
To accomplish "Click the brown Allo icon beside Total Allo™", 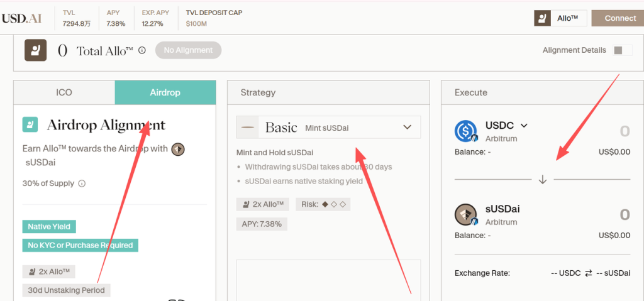I will 35,50.
